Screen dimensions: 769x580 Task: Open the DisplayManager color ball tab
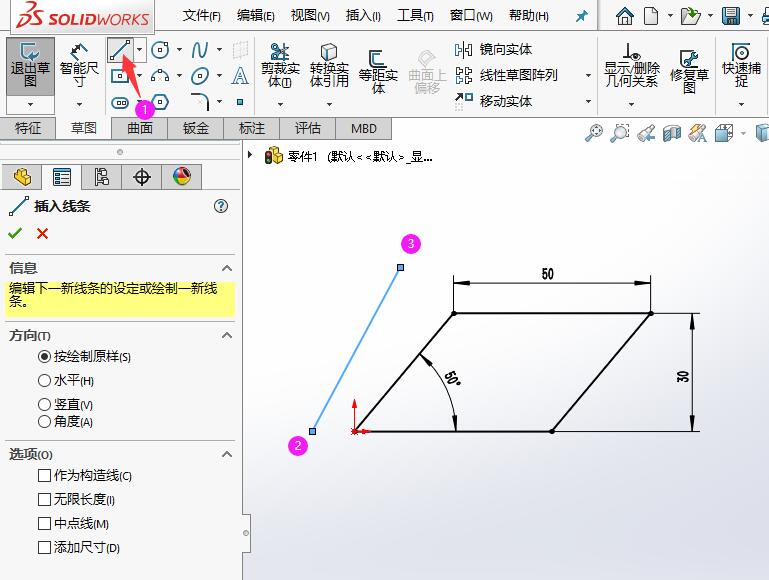182,177
